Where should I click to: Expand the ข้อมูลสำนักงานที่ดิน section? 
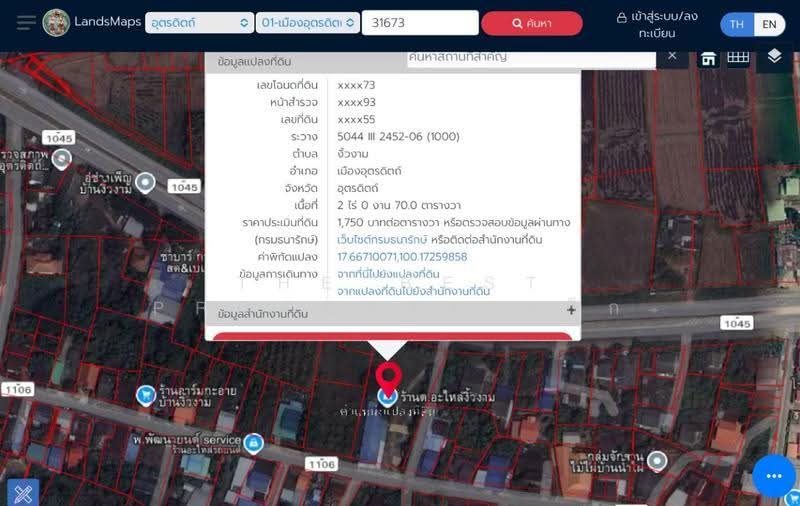[571, 310]
